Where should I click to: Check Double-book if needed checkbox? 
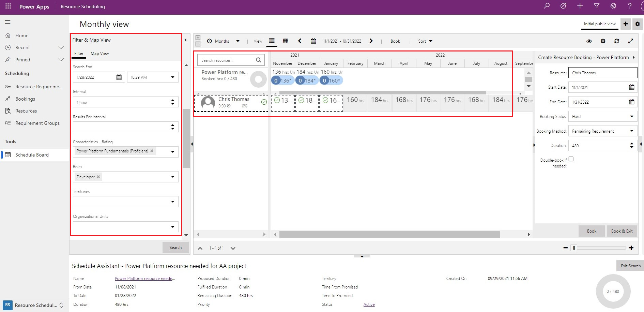[x=571, y=159]
